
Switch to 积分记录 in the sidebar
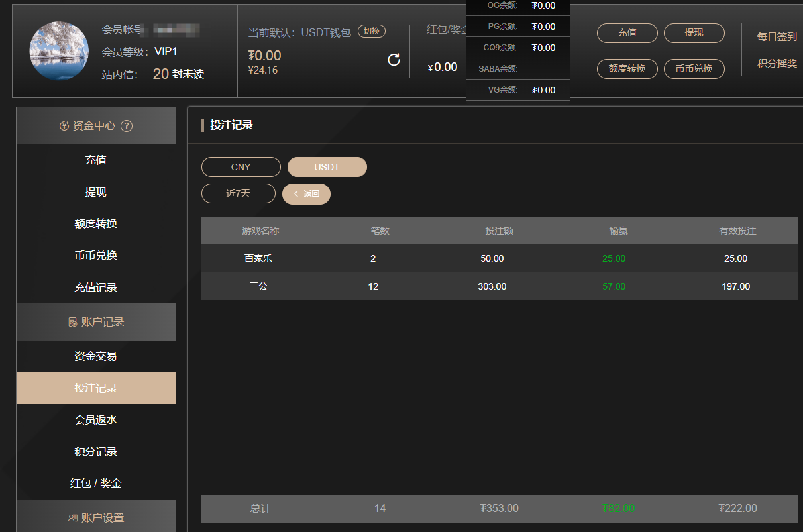(95, 451)
